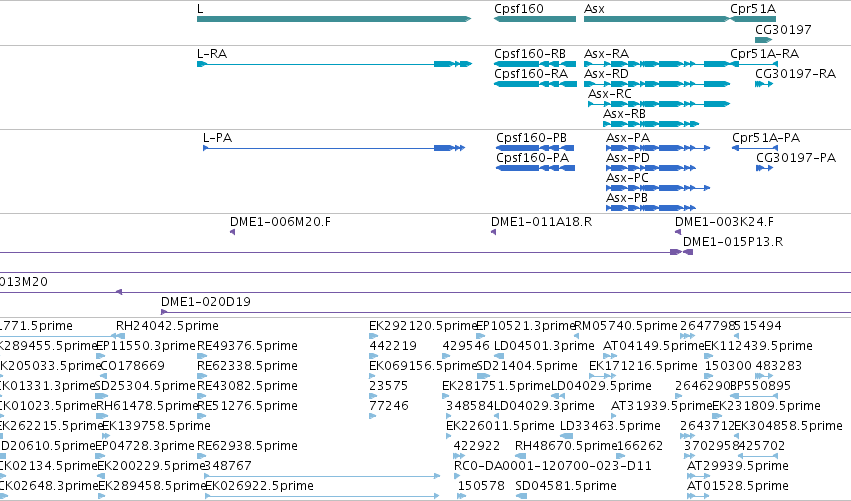Select the 77246 EST label

pyautogui.click(x=389, y=407)
